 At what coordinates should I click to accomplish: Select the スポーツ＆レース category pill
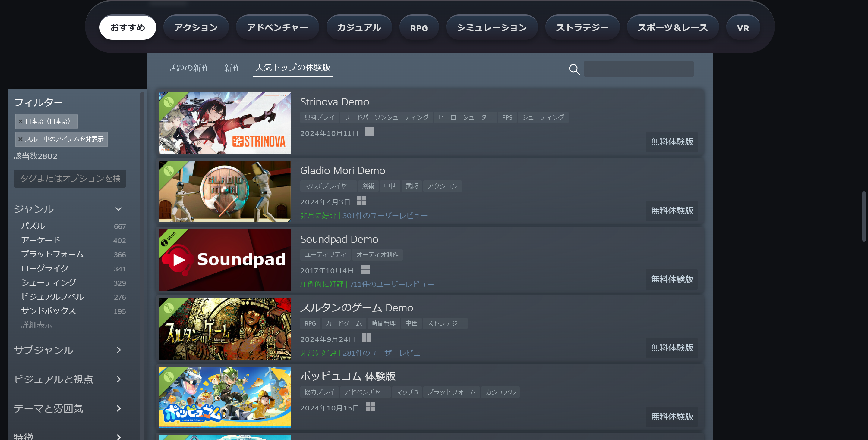pyautogui.click(x=673, y=27)
